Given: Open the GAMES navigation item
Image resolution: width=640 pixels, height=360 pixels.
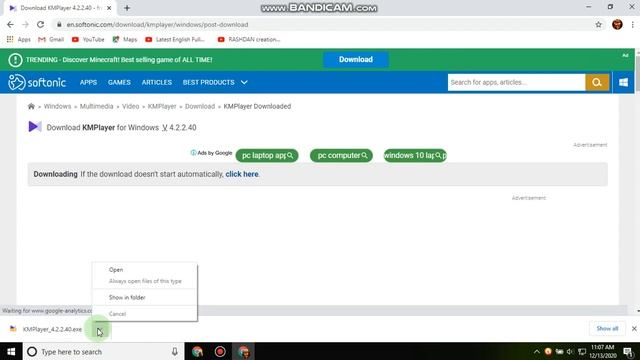Looking at the screenshot, I should 119,82.
